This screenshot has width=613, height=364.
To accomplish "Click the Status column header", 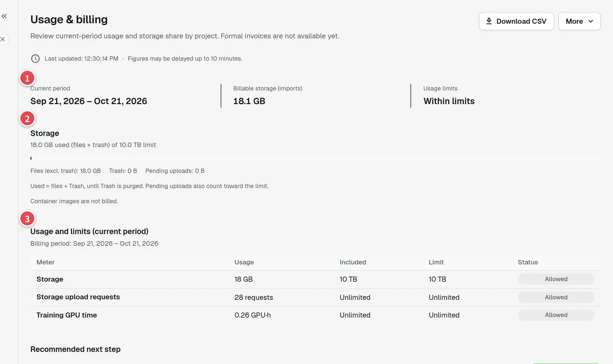I will coord(528,262).
